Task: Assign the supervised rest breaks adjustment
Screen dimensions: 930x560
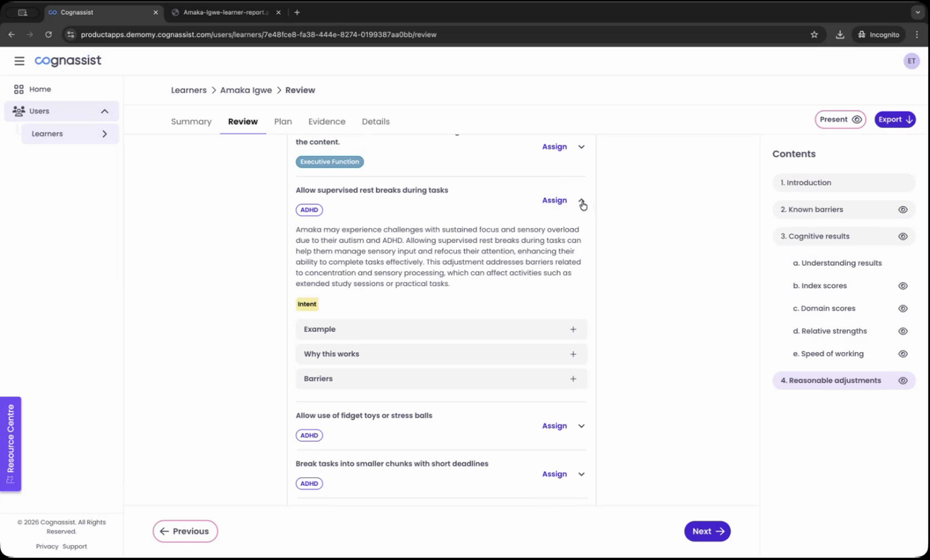Action: 554,201
